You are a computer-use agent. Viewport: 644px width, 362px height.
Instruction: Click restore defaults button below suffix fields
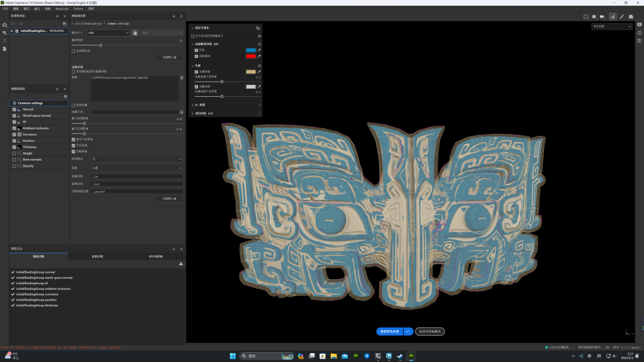pos(170,199)
